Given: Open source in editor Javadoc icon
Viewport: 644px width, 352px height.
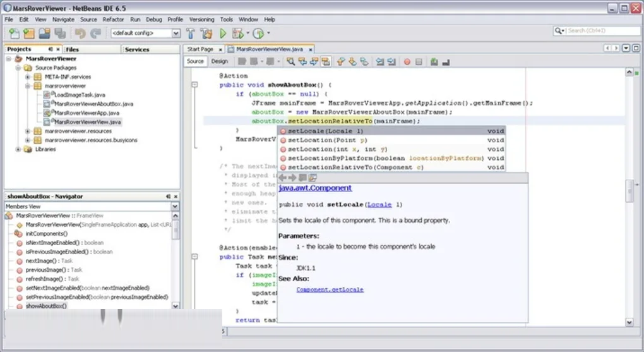Looking at the screenshot, I should 313,178.
